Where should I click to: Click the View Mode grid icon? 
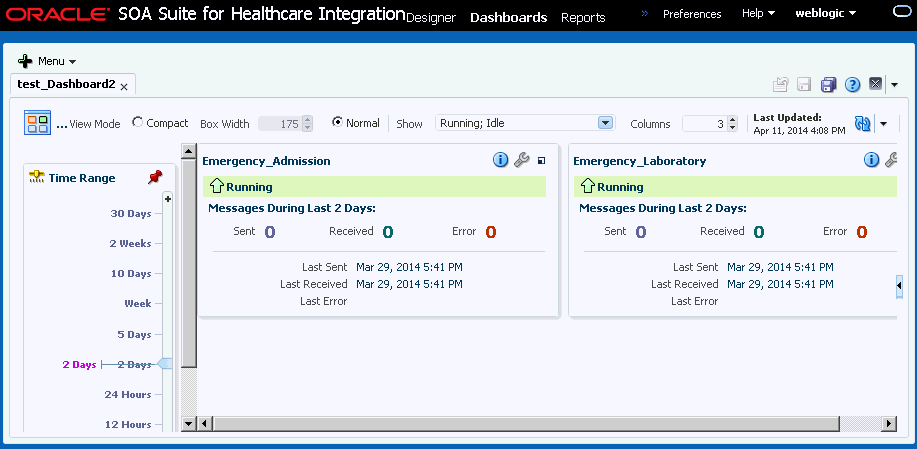(x=37, y=122)
